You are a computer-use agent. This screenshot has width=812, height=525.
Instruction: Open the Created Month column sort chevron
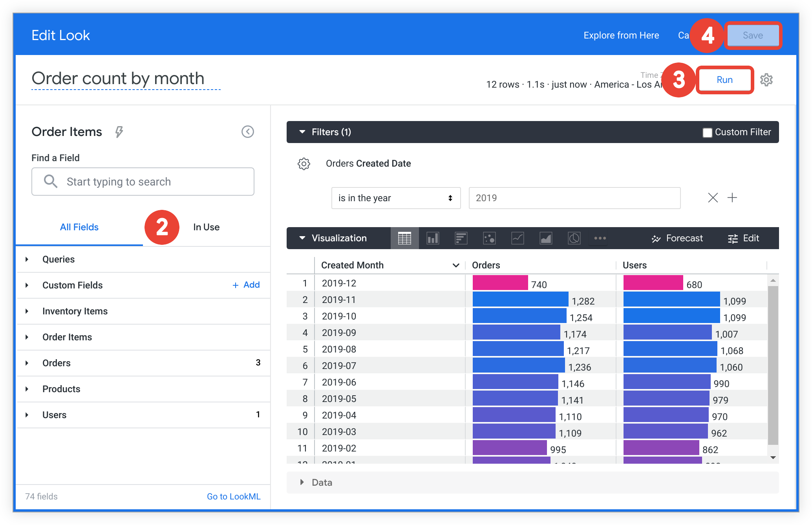tap(456, 265)
